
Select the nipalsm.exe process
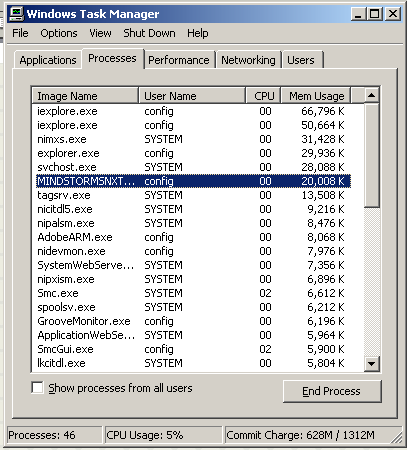click(x=193, y=223)
